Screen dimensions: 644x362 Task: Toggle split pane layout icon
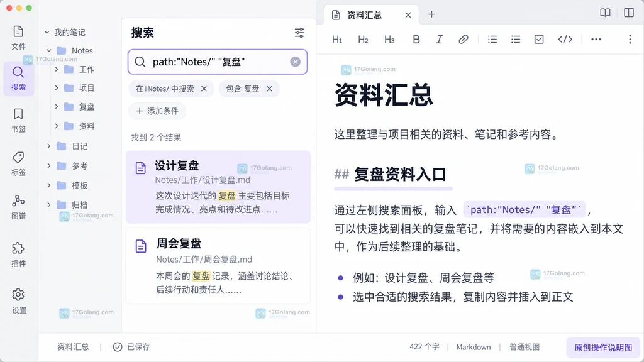629,13
